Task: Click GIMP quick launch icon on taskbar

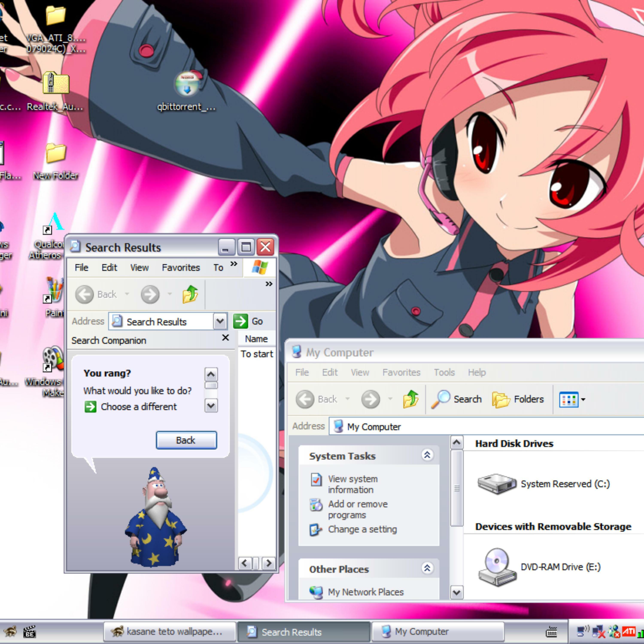Action: (x=10, y=631)
